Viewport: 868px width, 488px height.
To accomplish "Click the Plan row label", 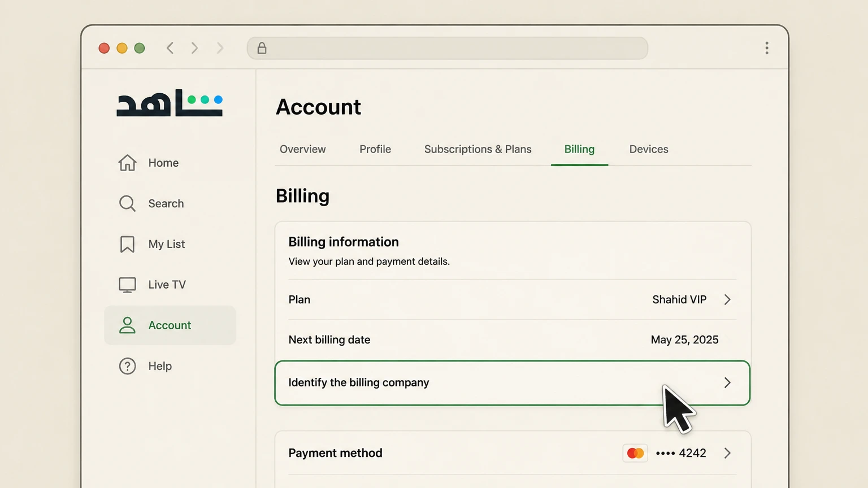I will coord(300,299).
